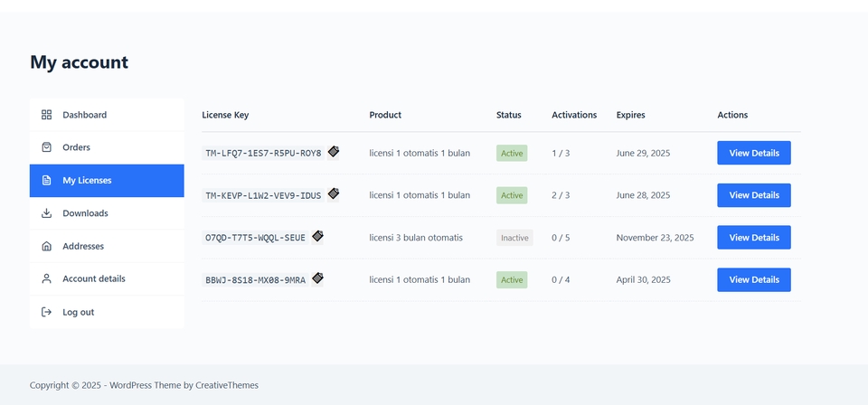View Details for the Inactive license

click(754, 238)
